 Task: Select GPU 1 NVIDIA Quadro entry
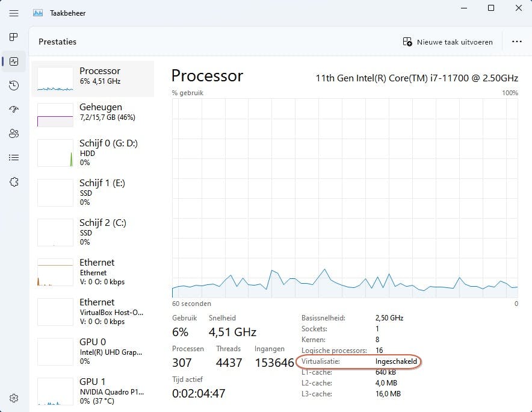[93, 390]
